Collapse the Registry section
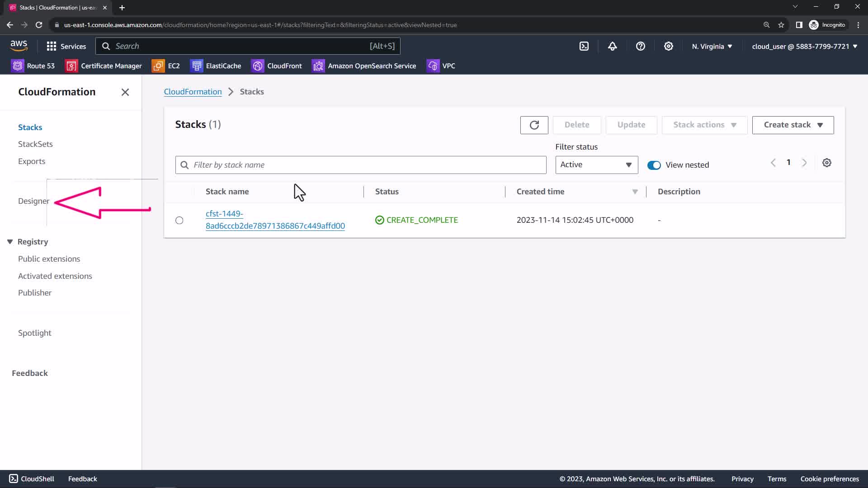 [x=10, y=242]
